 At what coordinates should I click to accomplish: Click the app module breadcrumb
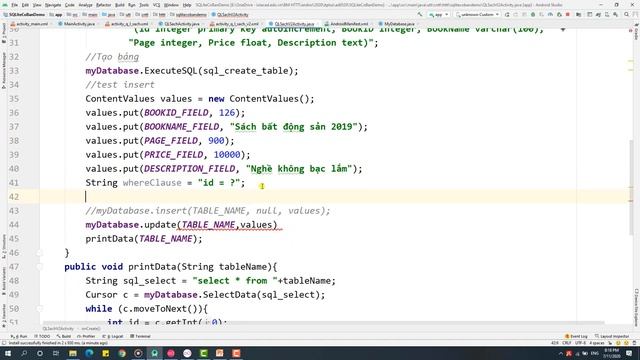pos(56,14)
